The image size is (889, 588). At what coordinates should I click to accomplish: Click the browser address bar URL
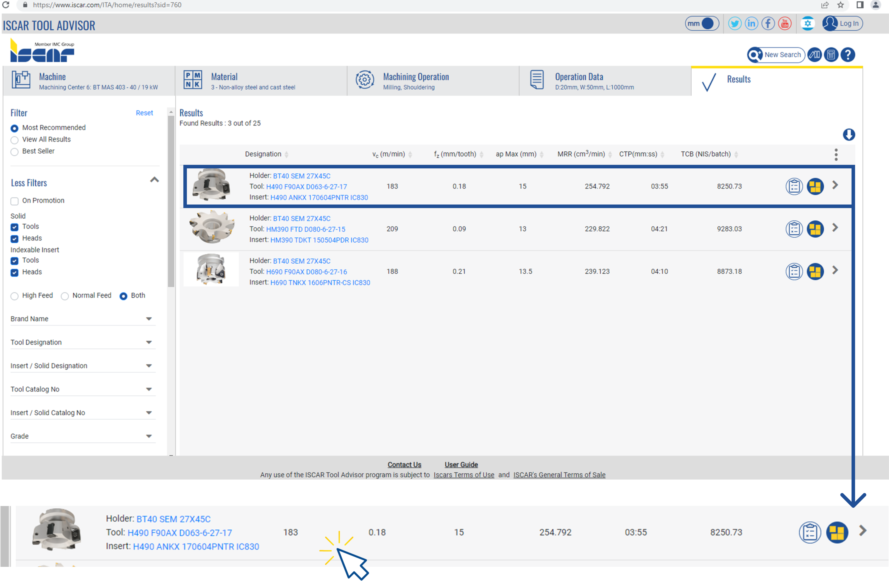tap(107, 5)
